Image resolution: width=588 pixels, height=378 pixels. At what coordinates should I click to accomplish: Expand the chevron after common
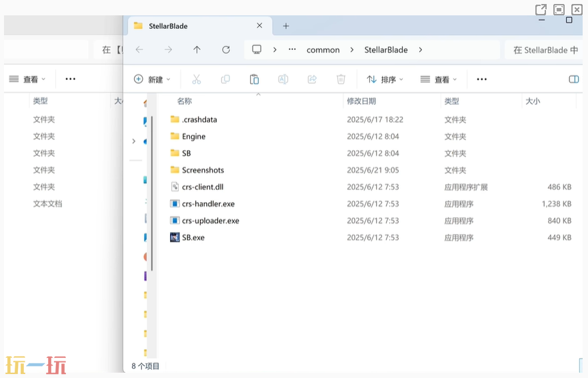point(352,49)
